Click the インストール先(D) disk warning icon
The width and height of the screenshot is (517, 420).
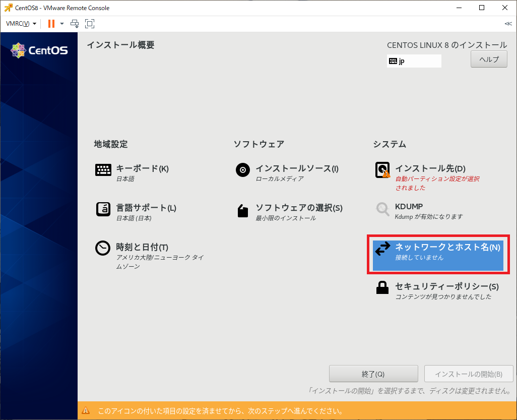click(x=382, y=170)
